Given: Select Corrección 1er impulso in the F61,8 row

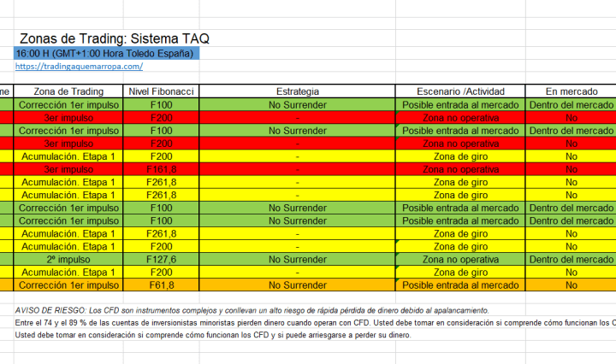Looking at the screenshot, I should (x=68, y=285).
